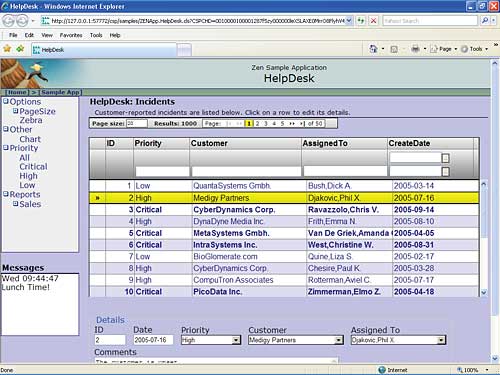The image size is (500, 375).
Task: Click the Date field in Details
Action: 153,340
